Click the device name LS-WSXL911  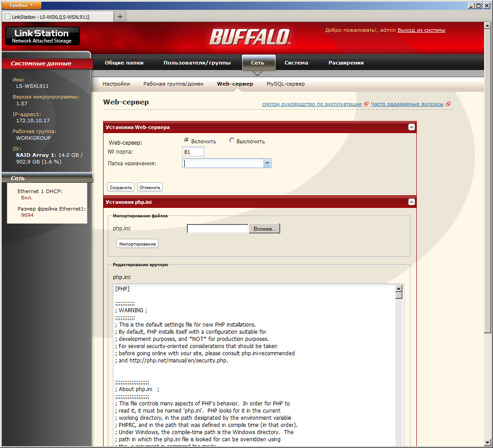32,86
